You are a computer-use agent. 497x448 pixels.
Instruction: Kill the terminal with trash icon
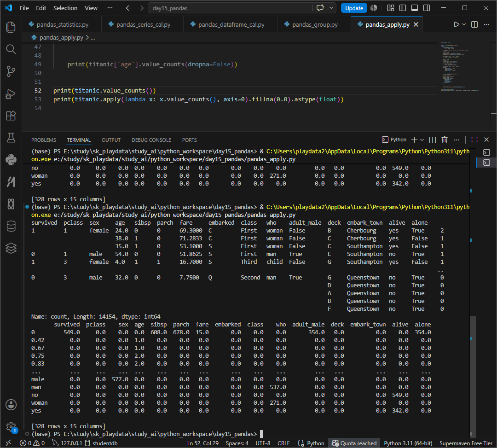445,140
